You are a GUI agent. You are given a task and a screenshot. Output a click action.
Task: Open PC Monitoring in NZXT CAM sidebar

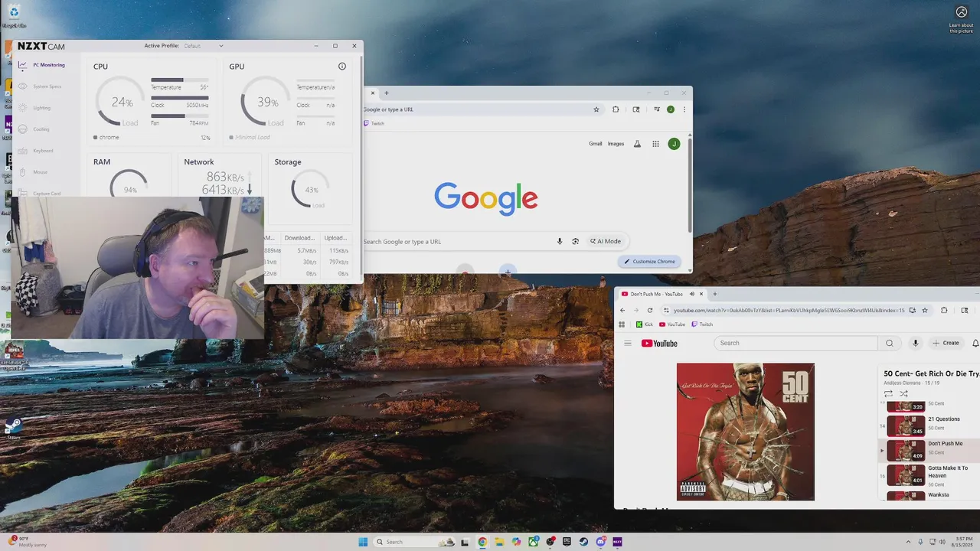click(x=41, y=65)
